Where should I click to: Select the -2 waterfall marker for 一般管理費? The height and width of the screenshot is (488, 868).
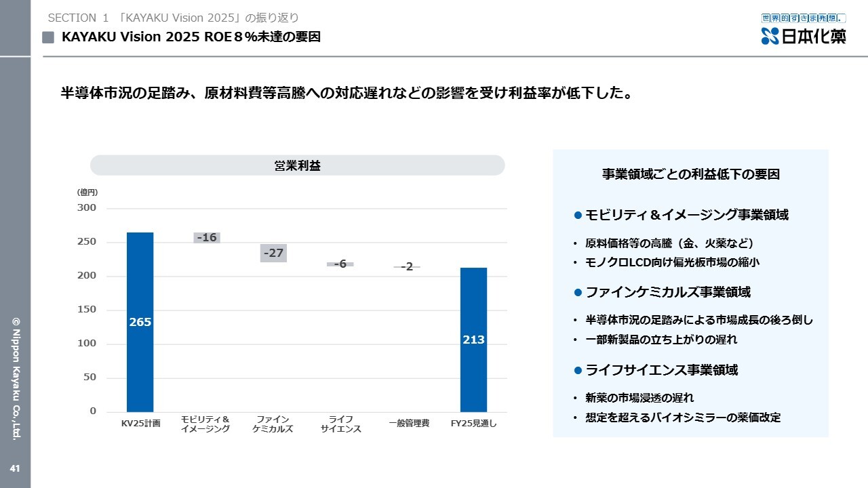coord(407,267)
